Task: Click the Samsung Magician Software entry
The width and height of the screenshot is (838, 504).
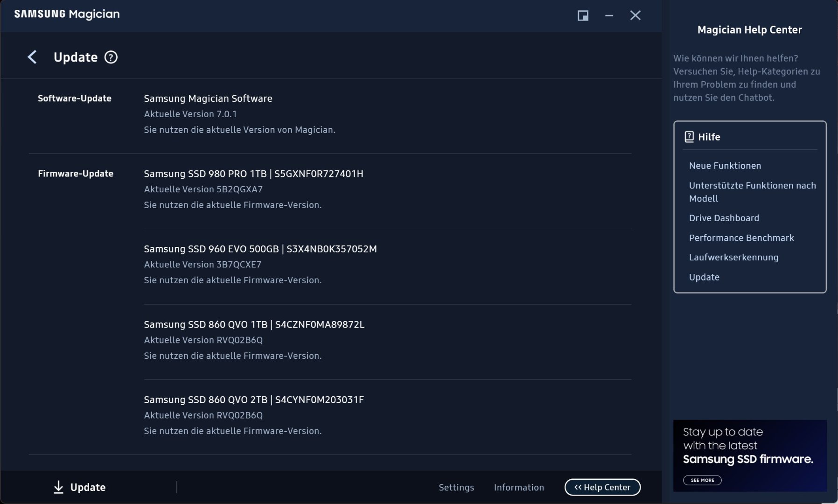Action: tap(208, 98)
